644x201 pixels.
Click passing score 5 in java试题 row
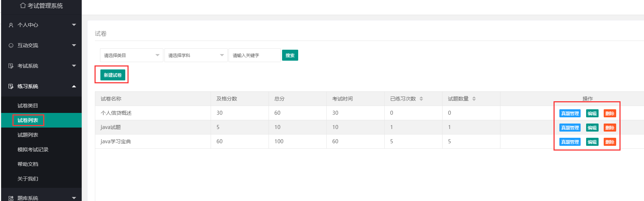[218, 127]
